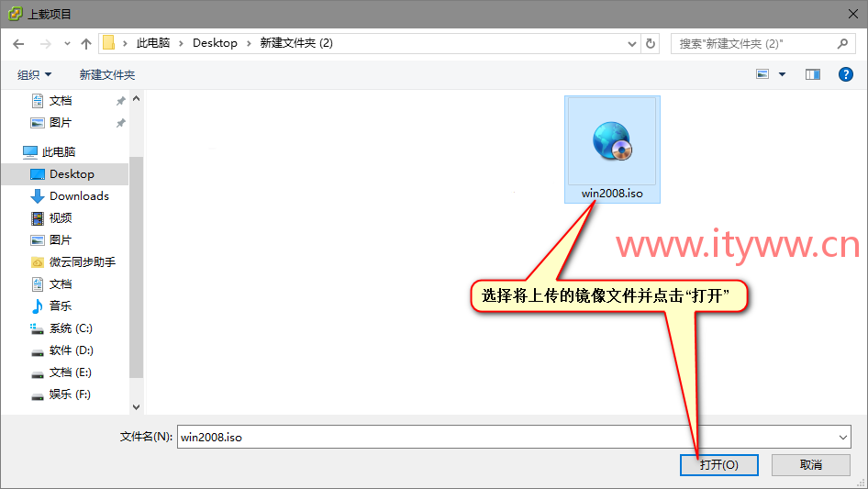Image resolution: width=868 pixels, height=489 pixels.
Task: Click the 取消 button
Action: point(811,464)
